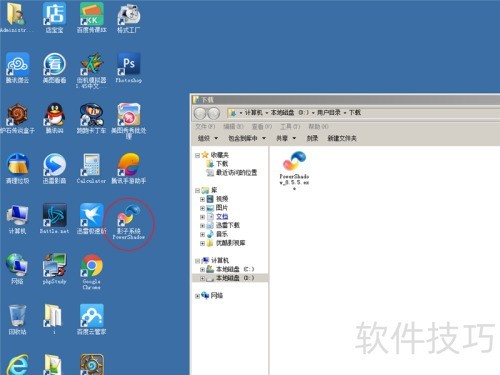Expand the Network (网络) tree node

pos(197,296)
